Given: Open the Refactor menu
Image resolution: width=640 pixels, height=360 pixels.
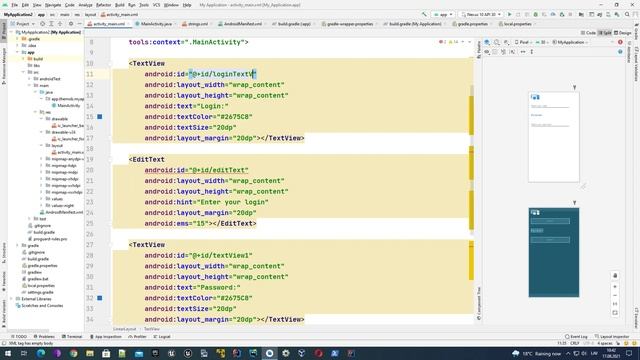Looking at the screenshot, I should [103, 5].
